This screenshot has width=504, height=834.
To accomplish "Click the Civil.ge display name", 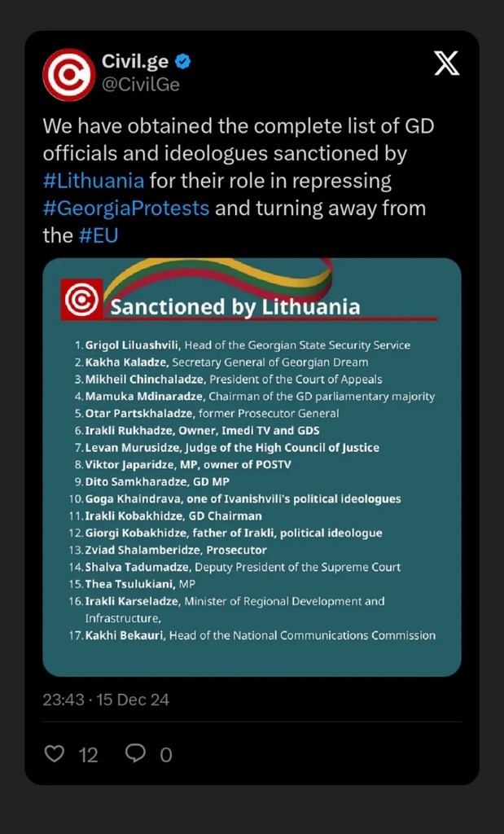I will click(x=134, y=61).
